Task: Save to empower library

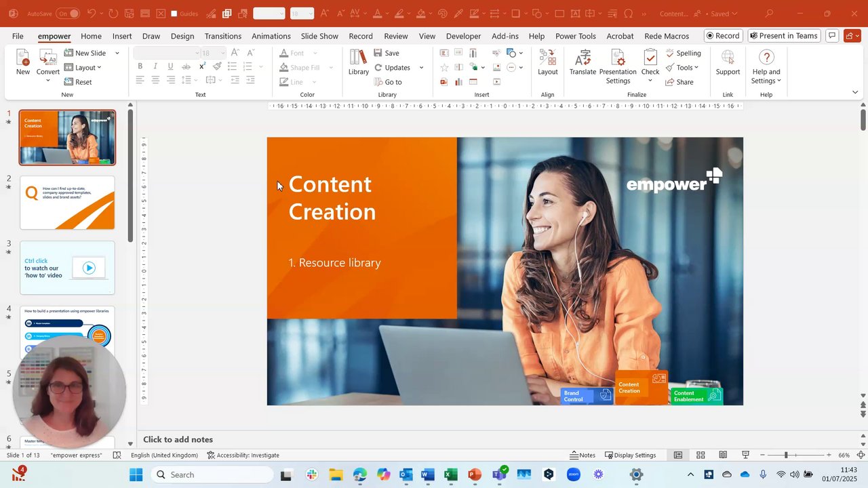Action: click(387, 53)
